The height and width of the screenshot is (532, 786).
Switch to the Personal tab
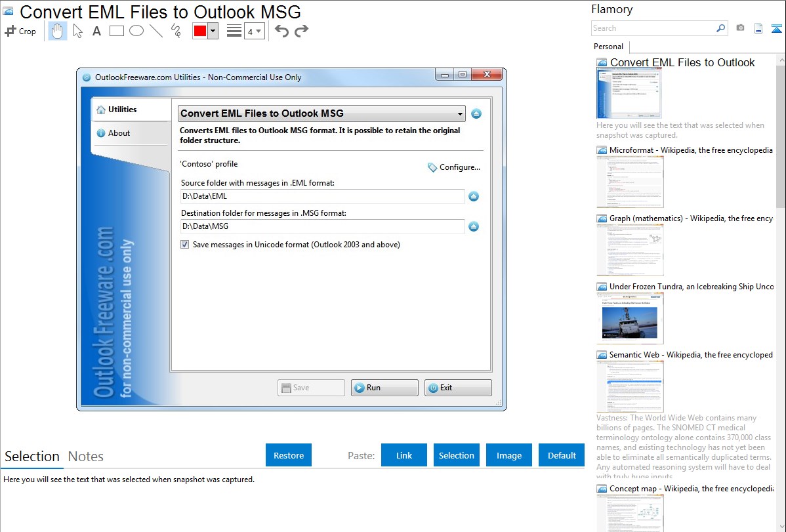click(609, 47)
